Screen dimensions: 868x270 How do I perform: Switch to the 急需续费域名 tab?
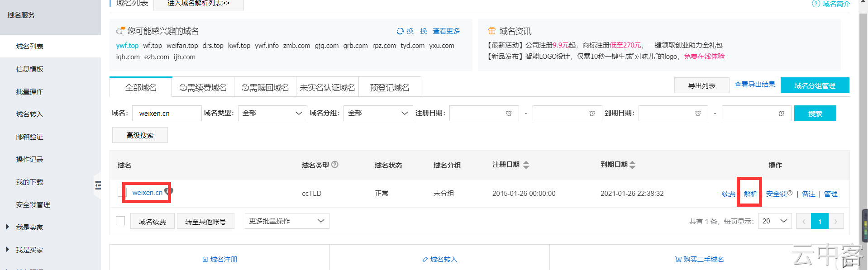[x=203, y=87]
